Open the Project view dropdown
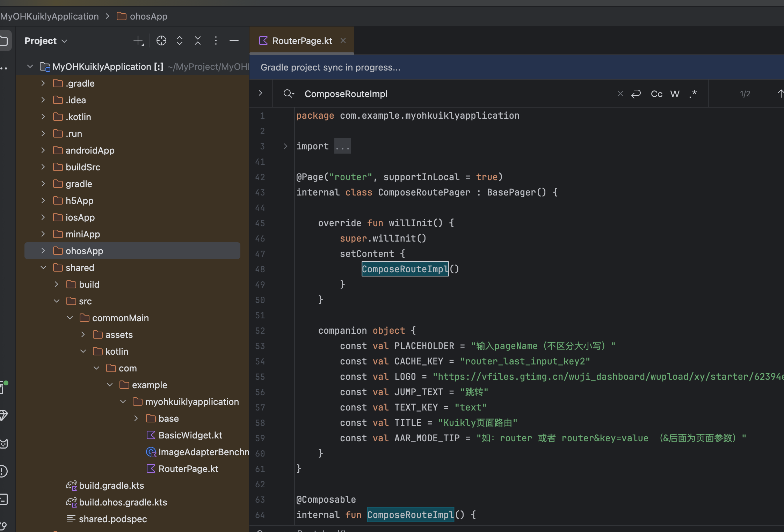 pyautogui.click(x=46, y=41)
